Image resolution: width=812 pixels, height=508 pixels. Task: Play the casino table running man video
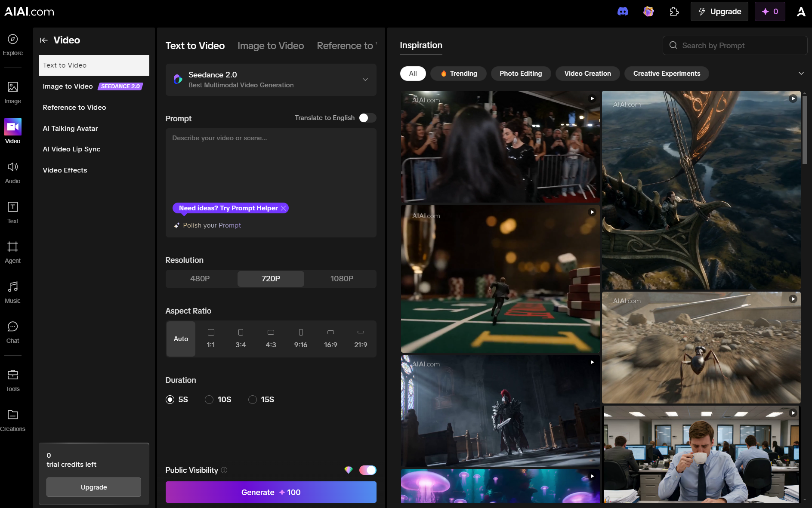pos(592,212)
